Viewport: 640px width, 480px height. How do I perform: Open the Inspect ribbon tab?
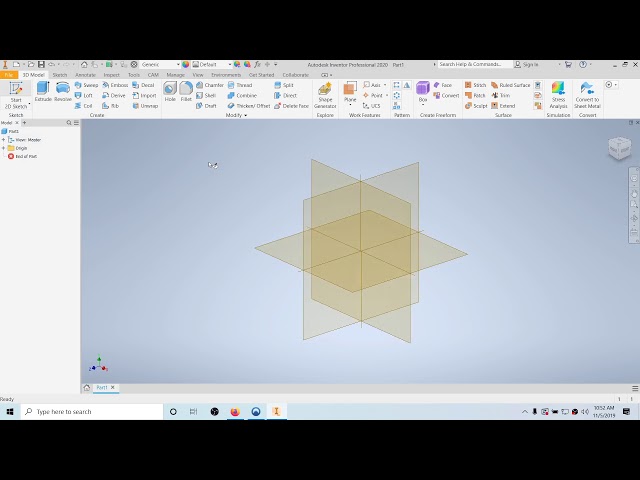tap(111, 75)
